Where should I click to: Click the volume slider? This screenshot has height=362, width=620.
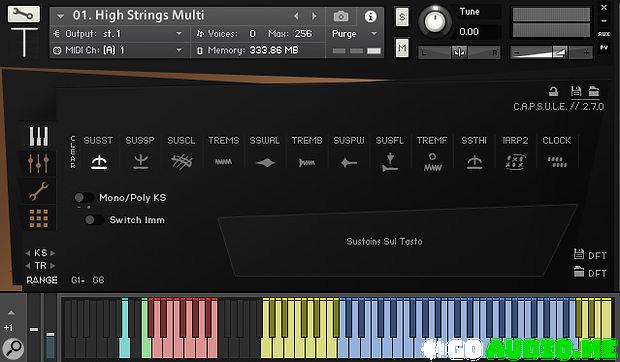(552, 52)
